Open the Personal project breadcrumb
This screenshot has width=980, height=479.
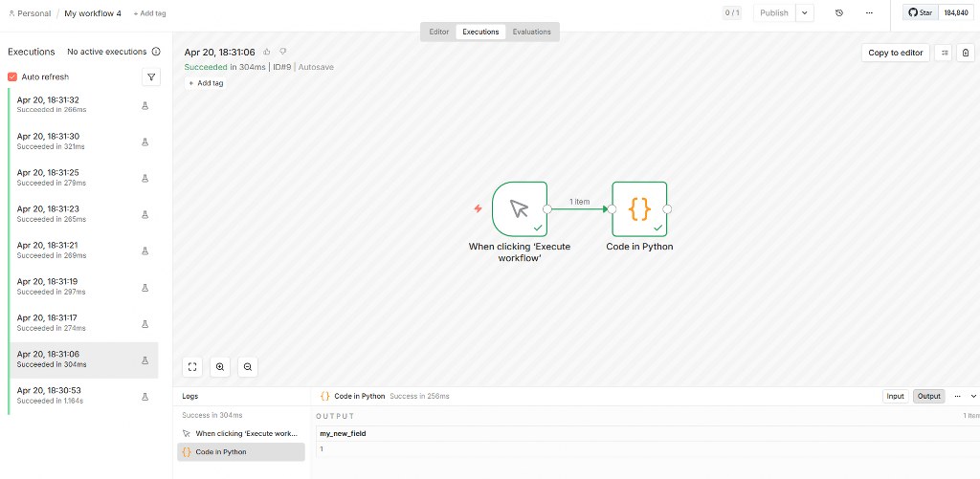[30, 13]
